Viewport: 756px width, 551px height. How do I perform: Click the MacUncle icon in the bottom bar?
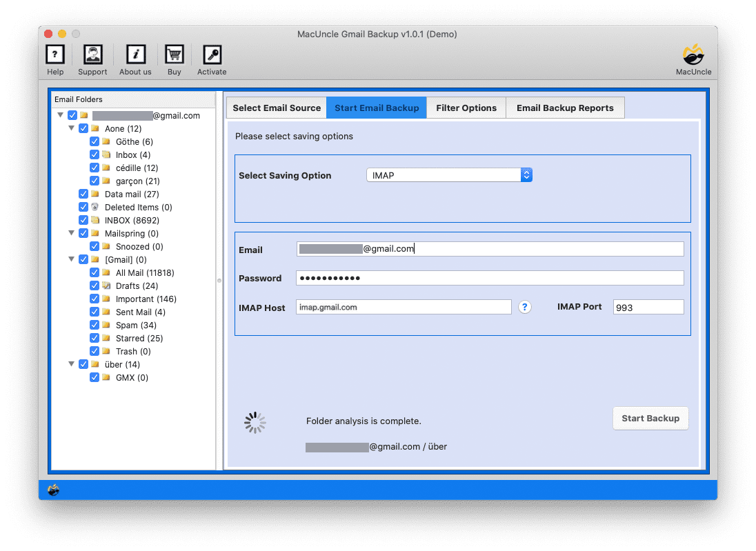point(52,490)
